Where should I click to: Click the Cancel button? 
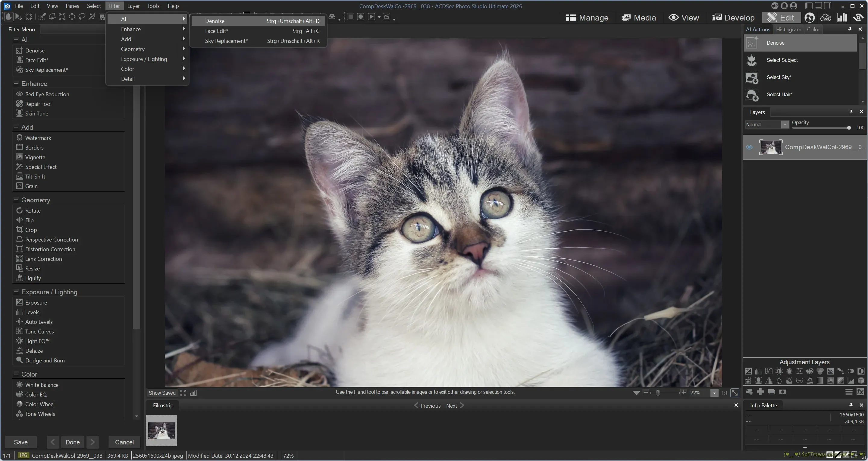pyautogui.click(x=124, y=442)
